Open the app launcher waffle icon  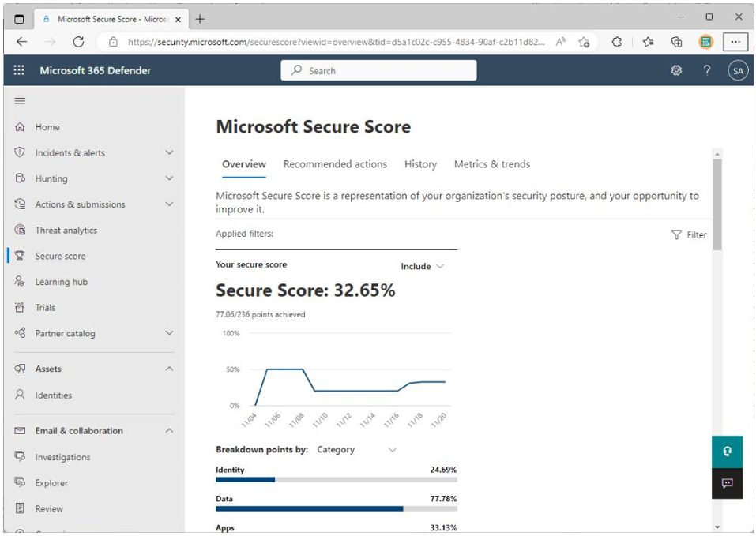click(19, 70)
